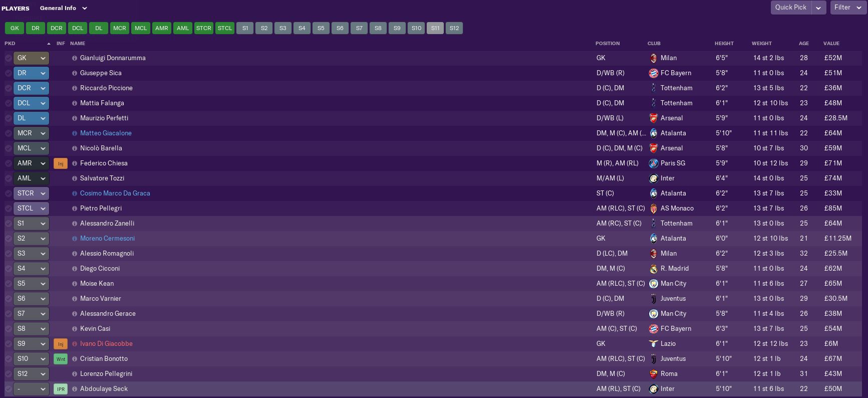The image size is (868, 398).
Task: Open Matteo Giacalone's player profile link
Action: coord(106,133)
